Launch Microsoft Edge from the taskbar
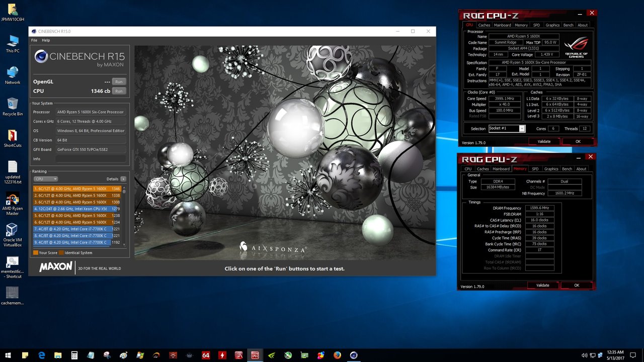This screenshot has width=644, height=362. click(42, 355)
